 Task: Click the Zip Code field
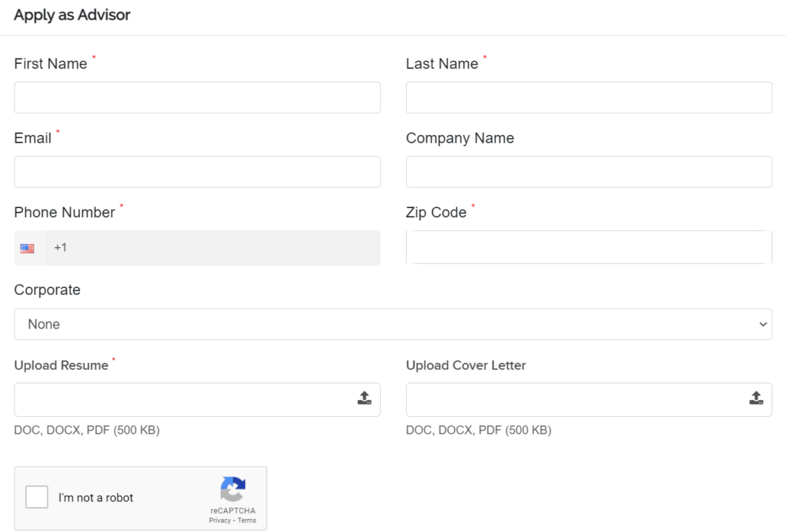coord(589,247)
